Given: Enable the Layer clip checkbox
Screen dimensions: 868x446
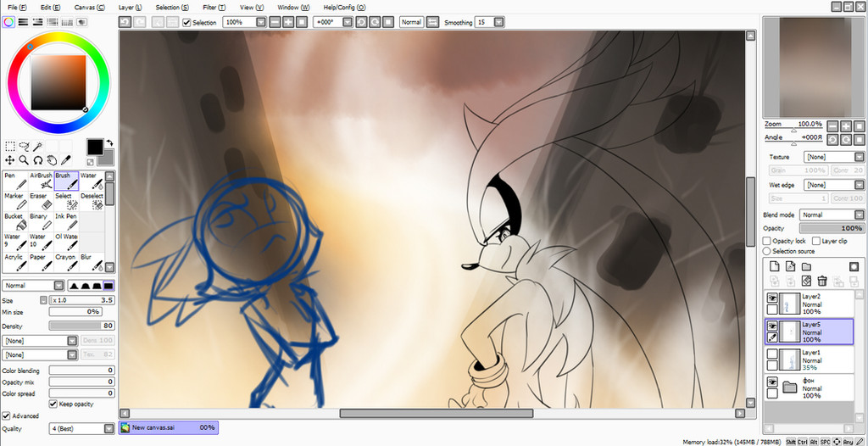Looking at the screenshot, I should [816, 241].
